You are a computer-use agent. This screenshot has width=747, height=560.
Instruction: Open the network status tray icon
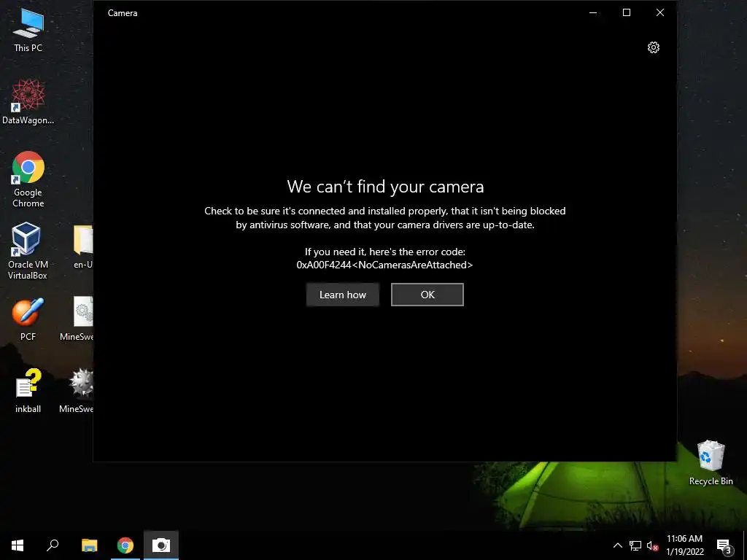(635, 545)
